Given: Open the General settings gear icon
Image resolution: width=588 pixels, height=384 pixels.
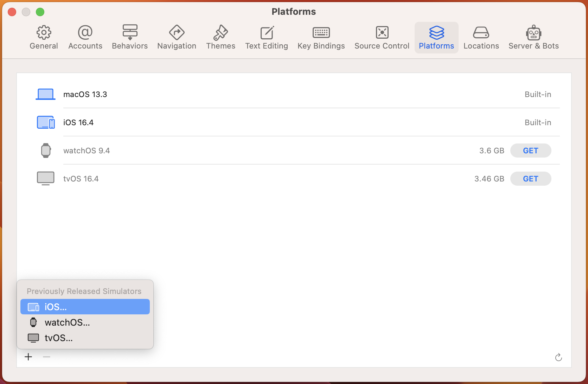Looking at the screenshot, I should pos(44,33).
